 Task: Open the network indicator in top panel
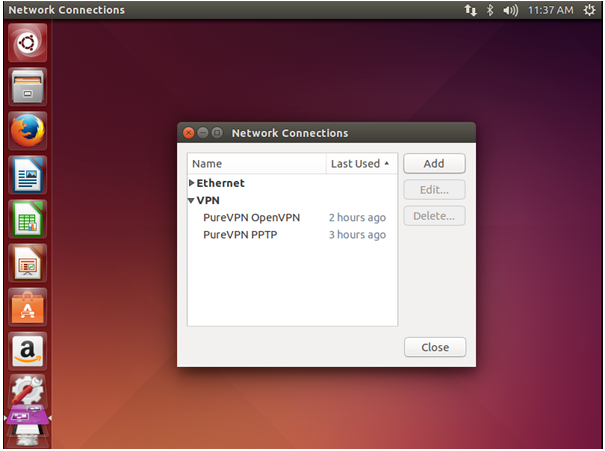pos(470,10)
